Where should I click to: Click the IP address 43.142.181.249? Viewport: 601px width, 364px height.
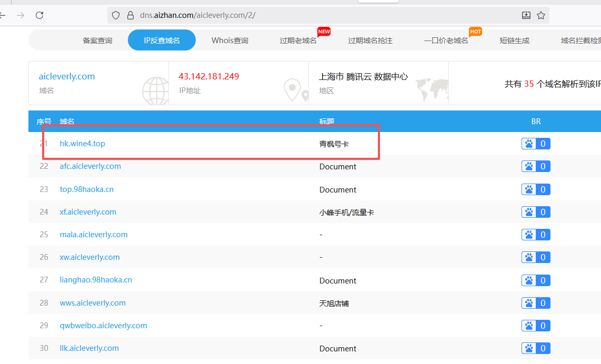(x=208, y=76)
